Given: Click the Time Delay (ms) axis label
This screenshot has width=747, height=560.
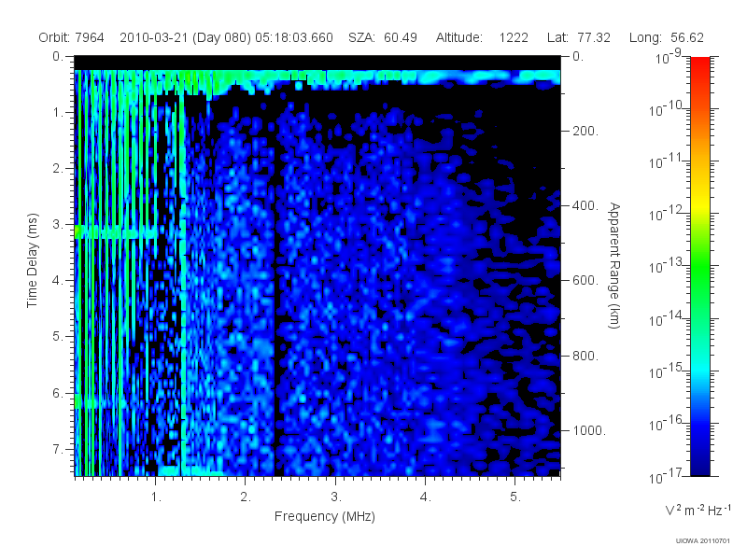Looking at the screenshot, I should [32, 260].
